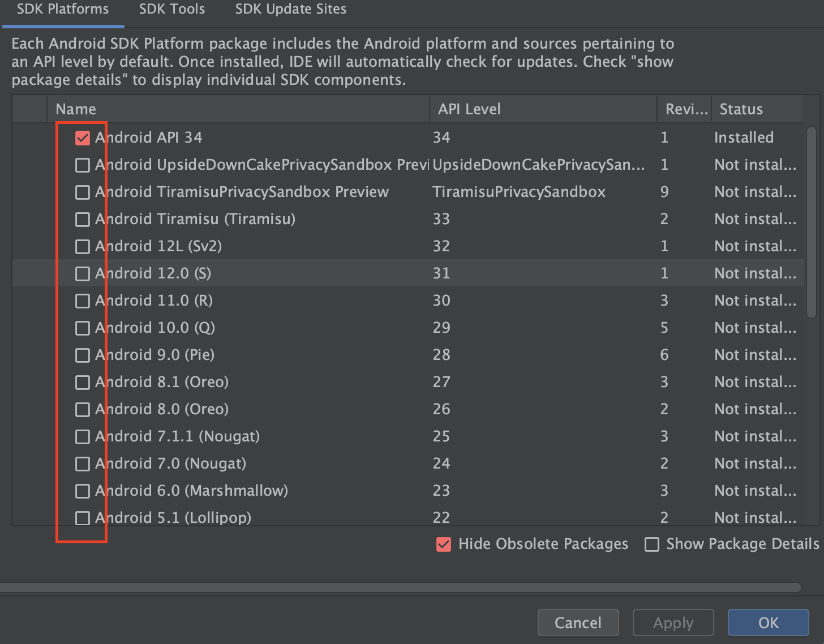Select the 'Android 11.0 (R)' name text
Image resolution: width=824 pixels, height=644 pixels.
(x=154, y=300)
